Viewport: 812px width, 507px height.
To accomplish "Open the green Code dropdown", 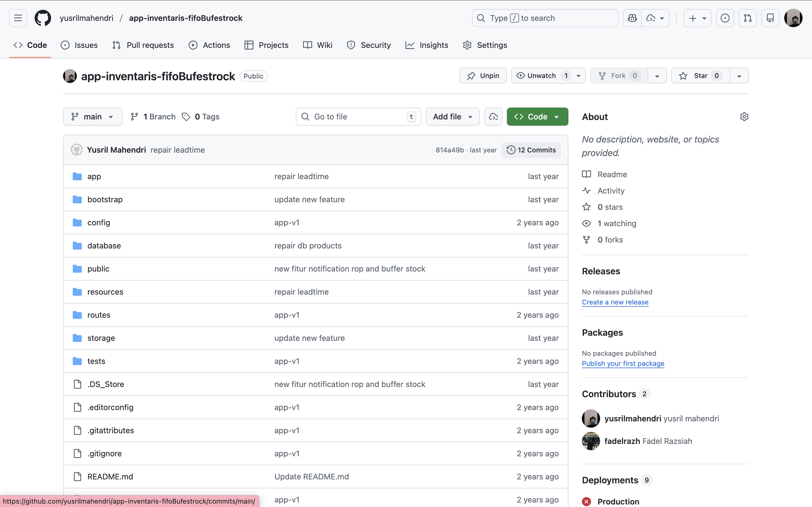I will [537, 117].
